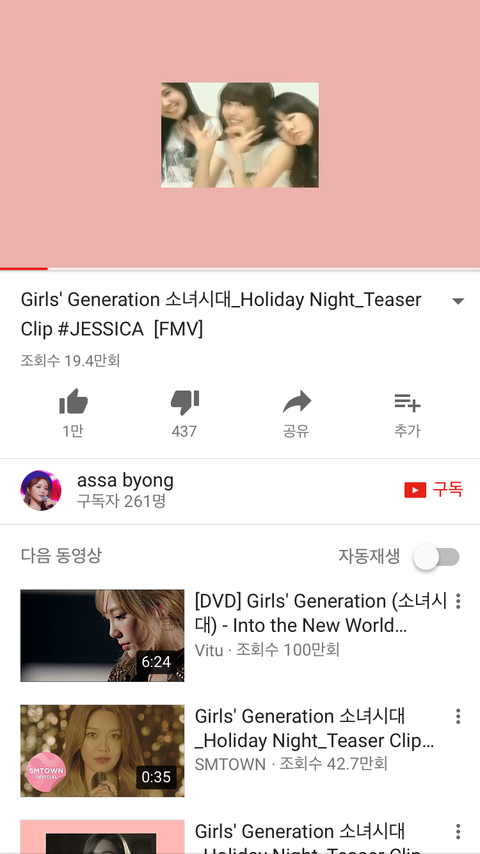This screenshot has height=854, width=480.
Task: Like the video with thumbs up icon
Action: [x=73, y=402]
